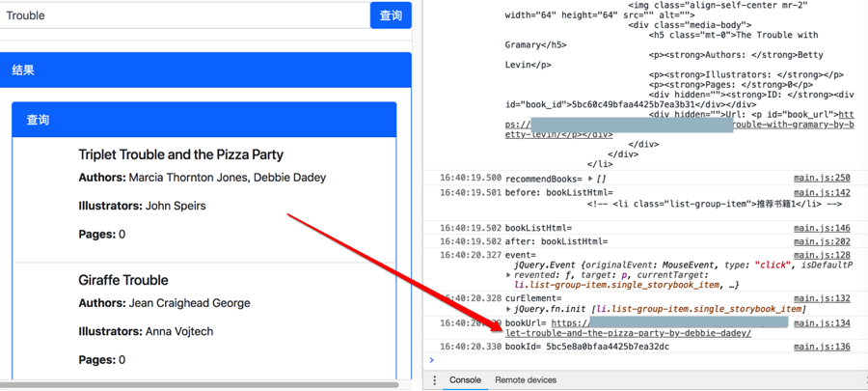868x391 pixels.
Task: Click Illustrators: Anna Vojtech line
Action: coord(146,332)
